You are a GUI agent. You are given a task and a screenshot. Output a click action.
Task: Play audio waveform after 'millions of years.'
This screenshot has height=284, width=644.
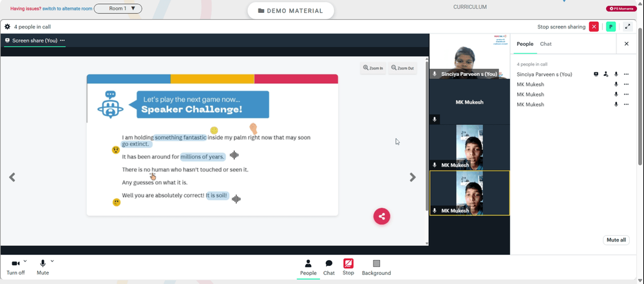pyautogui.click(x=234, y=155)
